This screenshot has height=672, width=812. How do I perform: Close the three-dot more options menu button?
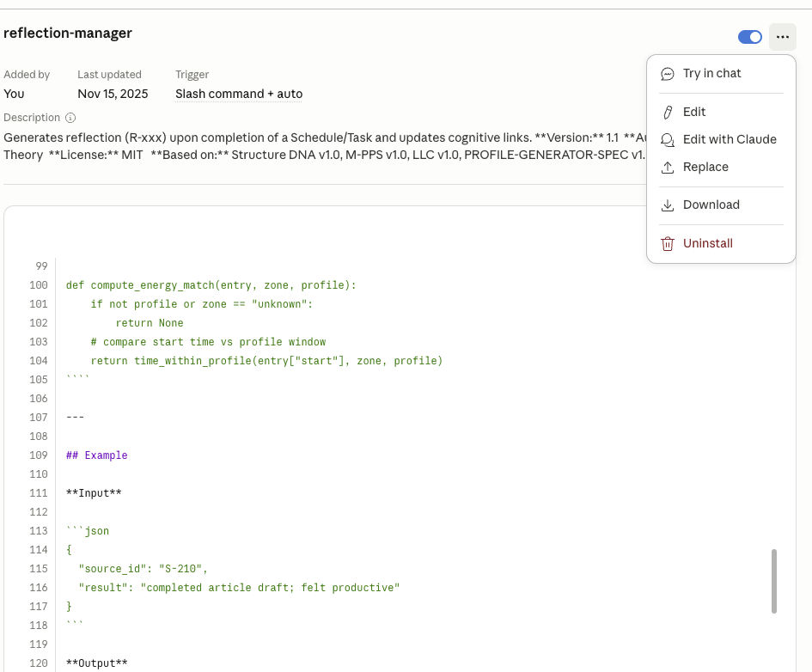[782, 37]
